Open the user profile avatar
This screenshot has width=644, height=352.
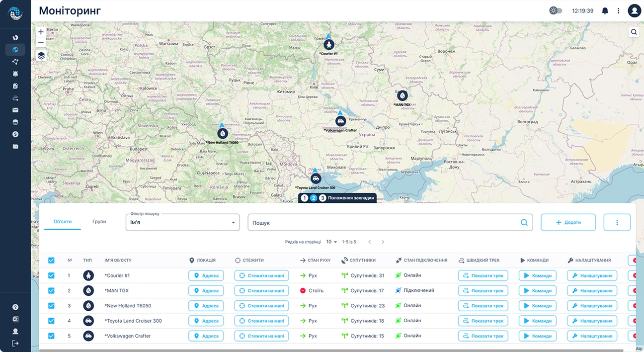point(634,10)
